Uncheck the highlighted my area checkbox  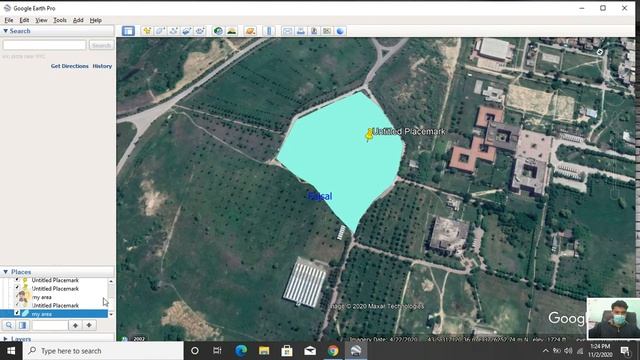[17, 313]
